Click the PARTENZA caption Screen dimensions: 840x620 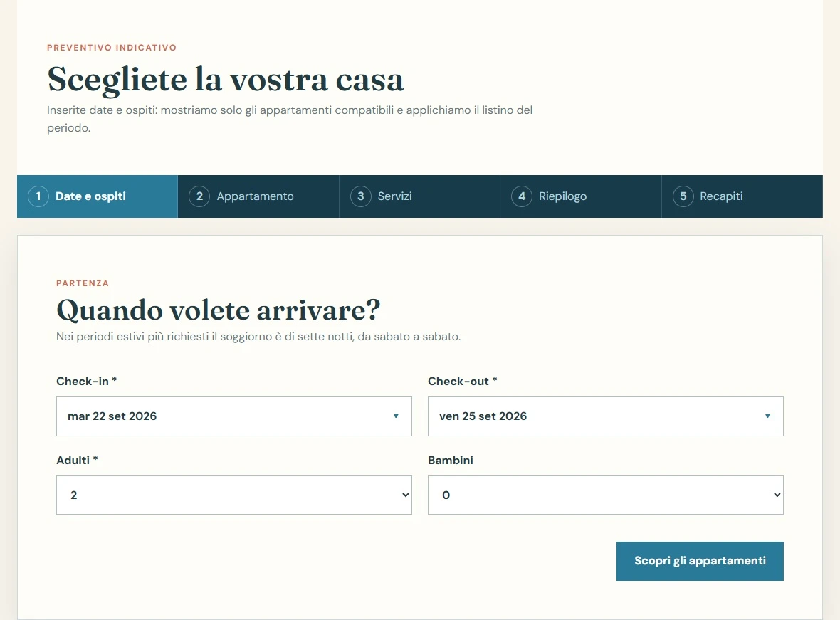pyautogui.click(x=83, y=283)
